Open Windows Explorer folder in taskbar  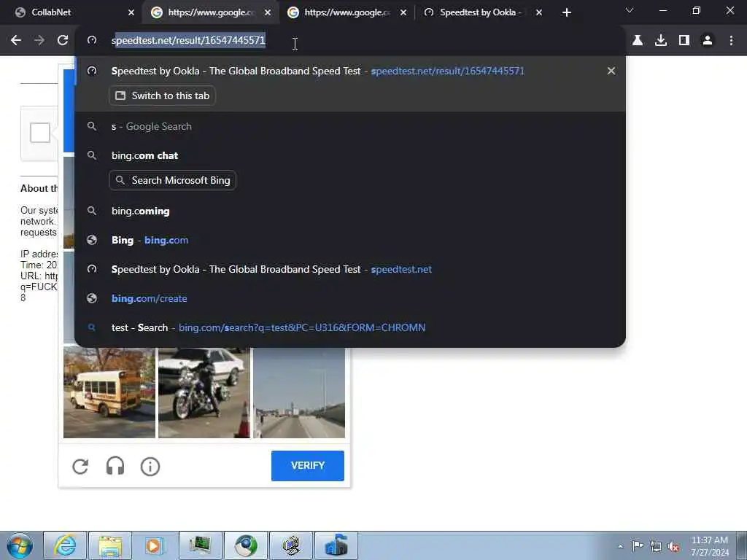coord(110,545)
